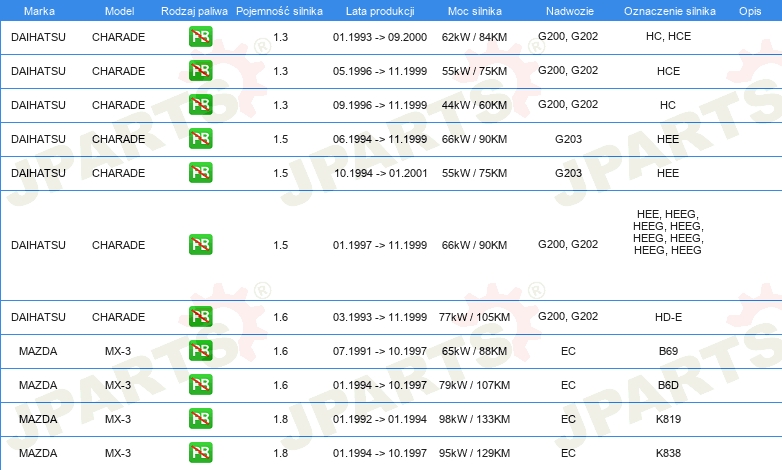This screenshot has width=782, height=470.
Task: Select DAIHATSU cell in 62kW / 84KM row
Action: tap(38, 37)
